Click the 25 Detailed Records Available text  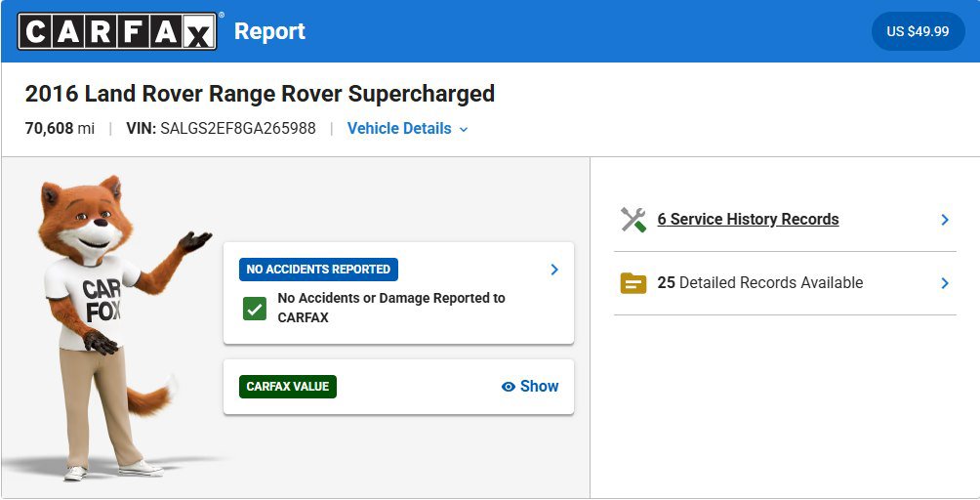pyautogui.click(x=760, y=283)
